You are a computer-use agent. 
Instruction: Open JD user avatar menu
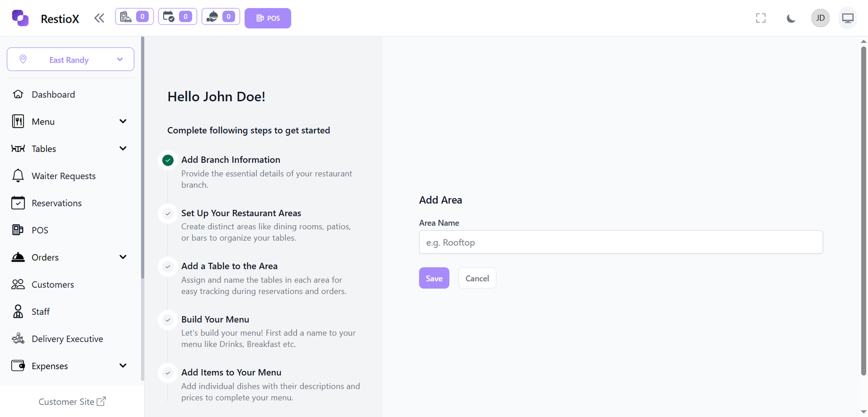click(820, 18)
